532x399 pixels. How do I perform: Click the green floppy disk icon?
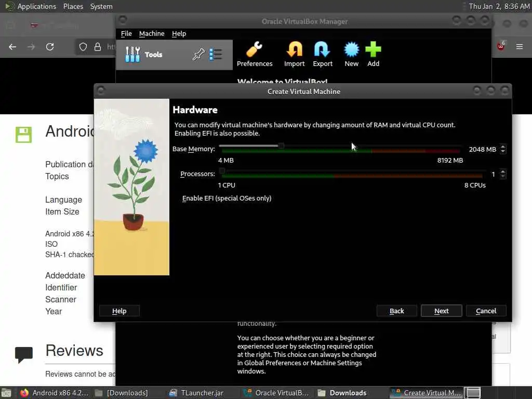[23, 135]
